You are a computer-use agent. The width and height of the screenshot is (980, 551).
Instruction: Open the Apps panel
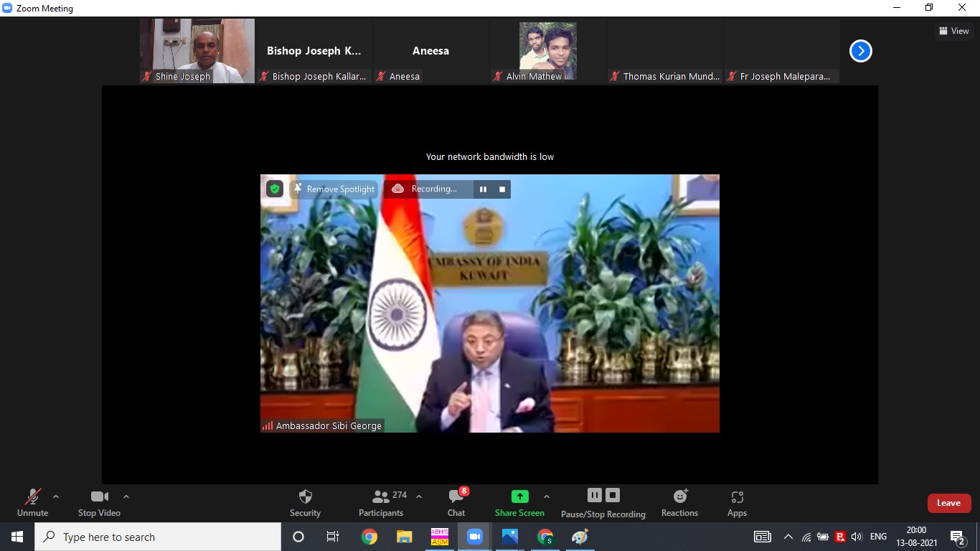(737, 502)
